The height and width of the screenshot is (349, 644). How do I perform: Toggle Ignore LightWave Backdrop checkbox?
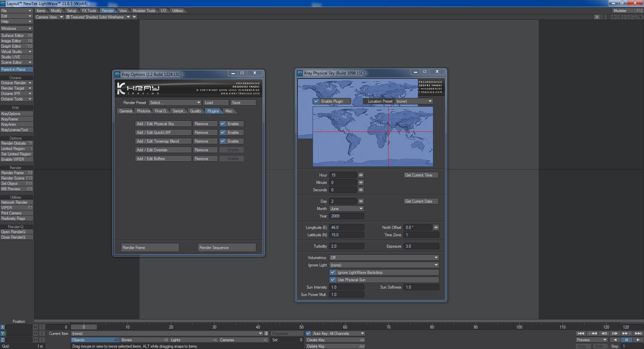(x=333, y=272)
